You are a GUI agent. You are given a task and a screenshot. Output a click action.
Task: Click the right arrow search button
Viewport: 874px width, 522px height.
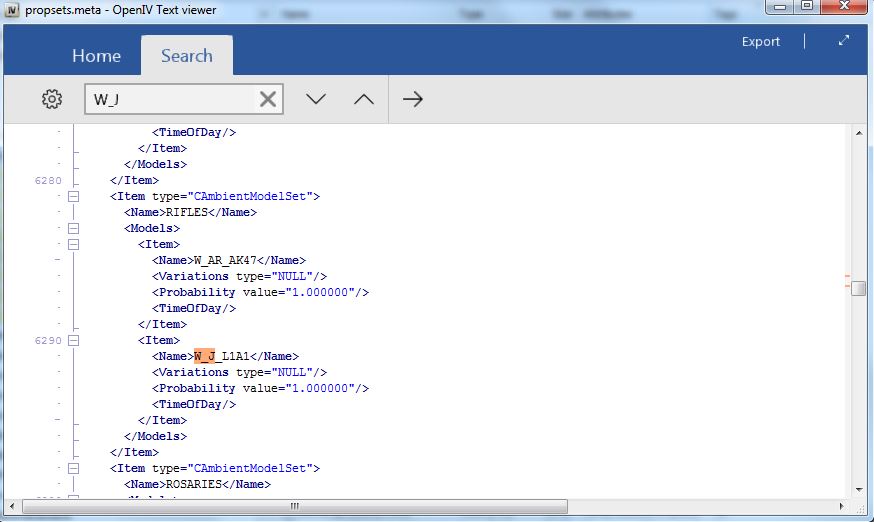pyautogui.click(x=412, y=99)
